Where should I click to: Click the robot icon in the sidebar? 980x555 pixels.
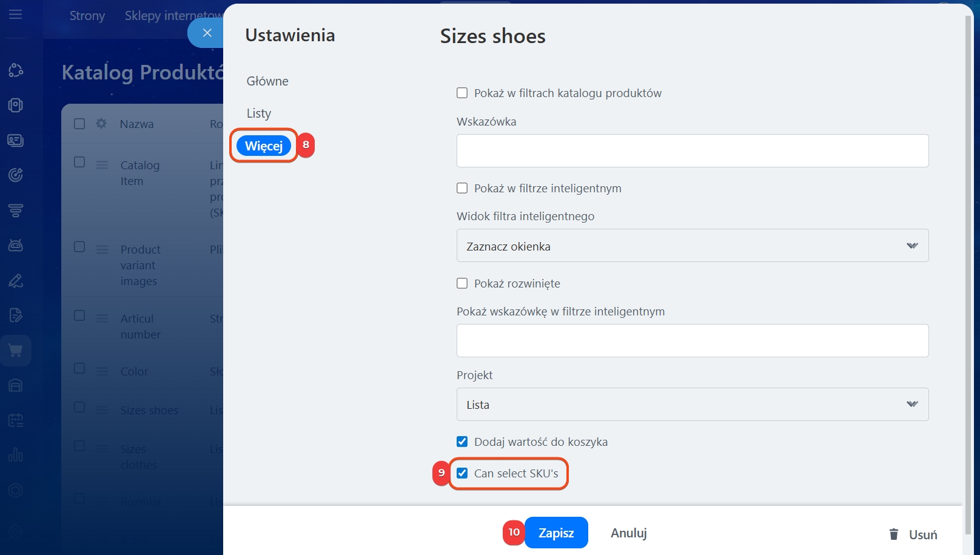click(x=16, y=246)
